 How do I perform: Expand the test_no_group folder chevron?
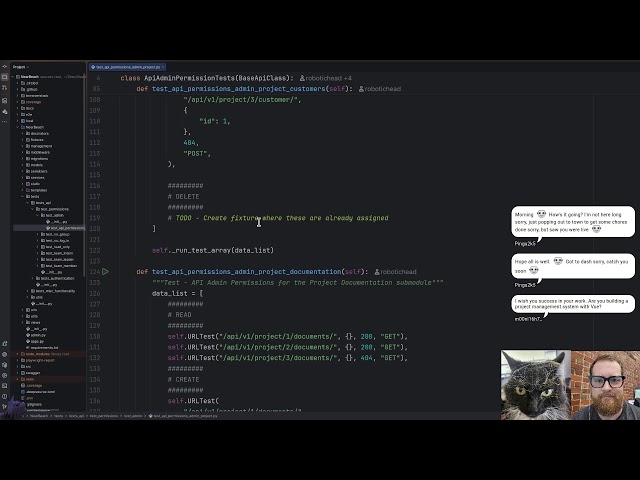(x=37, y=234)
